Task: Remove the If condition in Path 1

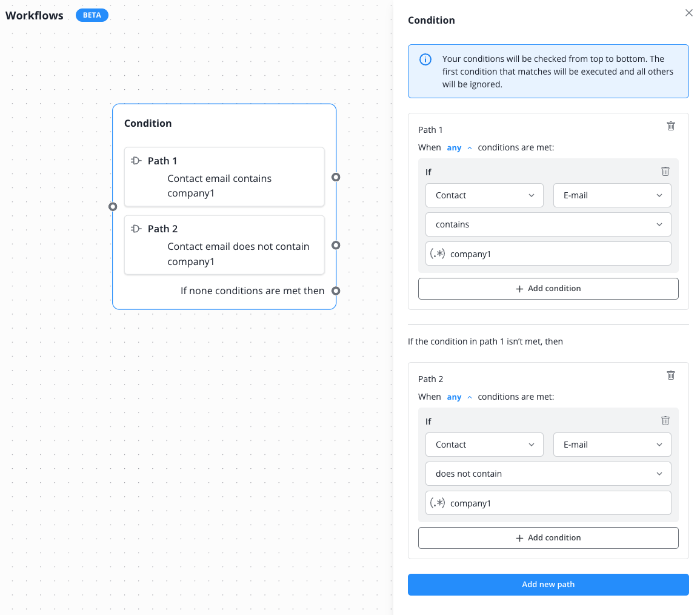Action: 665,172
